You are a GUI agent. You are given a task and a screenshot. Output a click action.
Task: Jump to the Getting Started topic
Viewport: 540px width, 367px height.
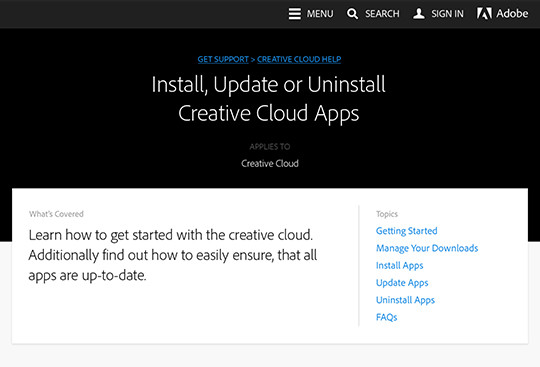point(407,231)
